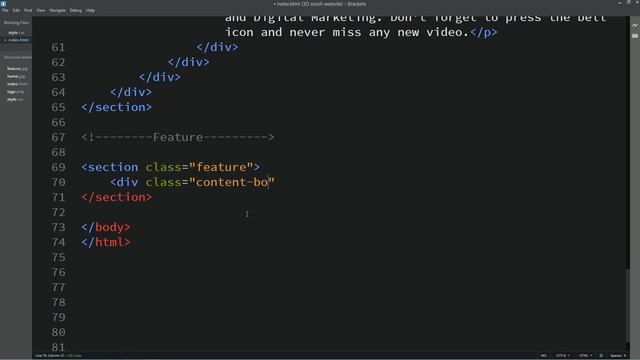The height and width of the screenshot is (360, 640).
Task: Click line number 67 in the gutter
Action: pyautogui.click(x=58, y=137)
